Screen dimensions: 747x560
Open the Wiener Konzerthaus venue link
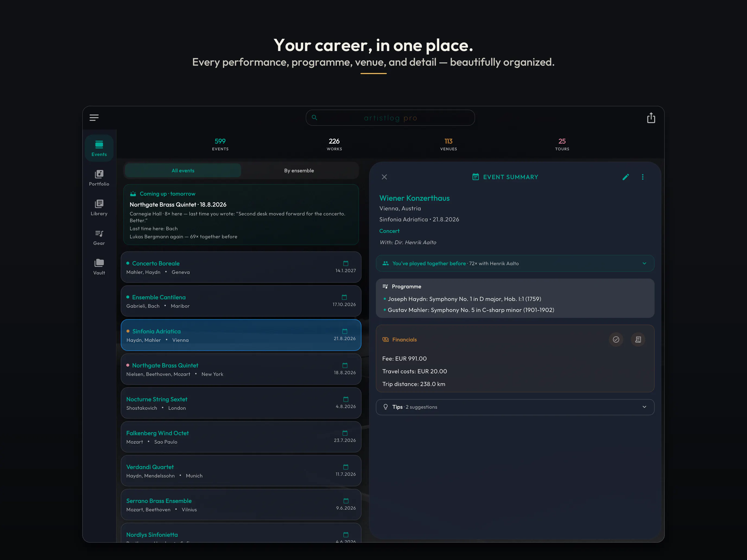[x=414, y=198]
